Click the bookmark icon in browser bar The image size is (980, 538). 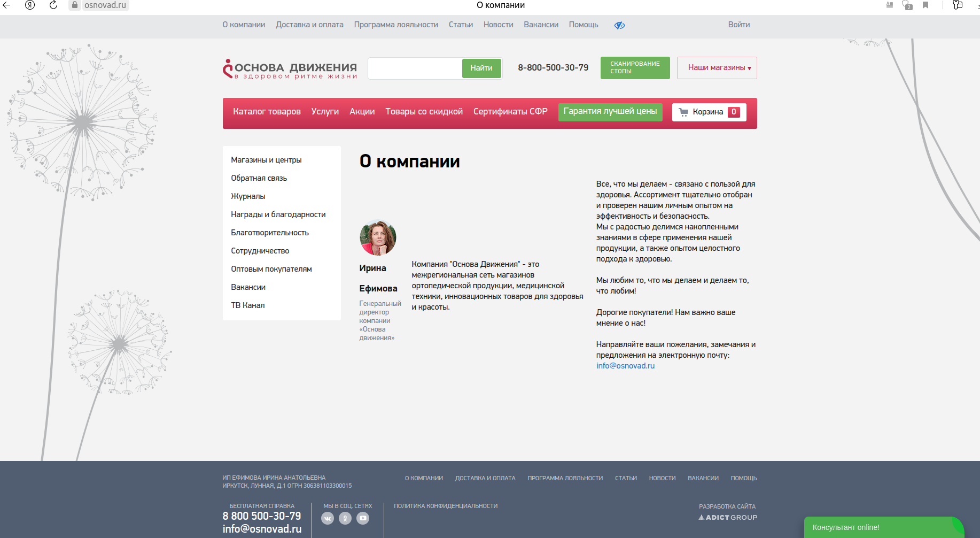pos(925,5)
